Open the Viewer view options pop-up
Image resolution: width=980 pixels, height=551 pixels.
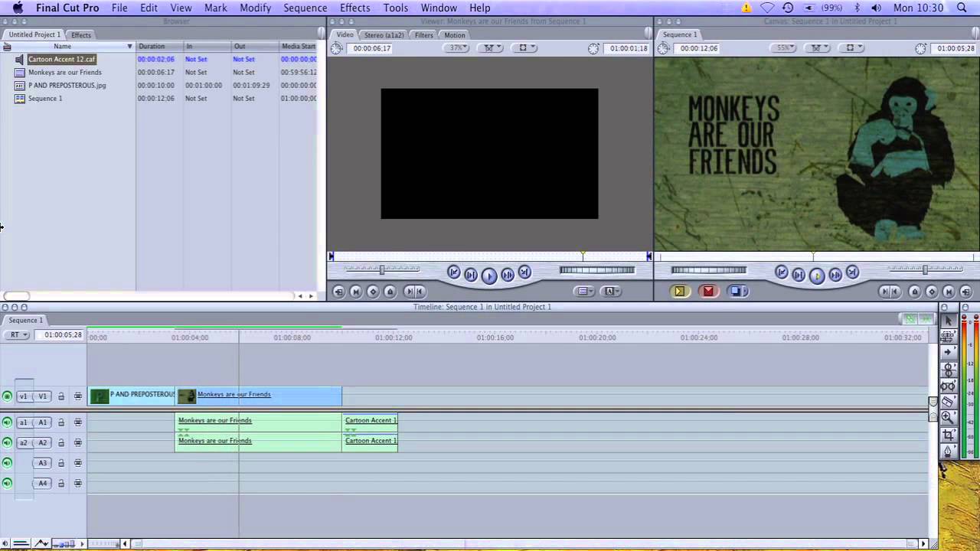tap(523, 47)
